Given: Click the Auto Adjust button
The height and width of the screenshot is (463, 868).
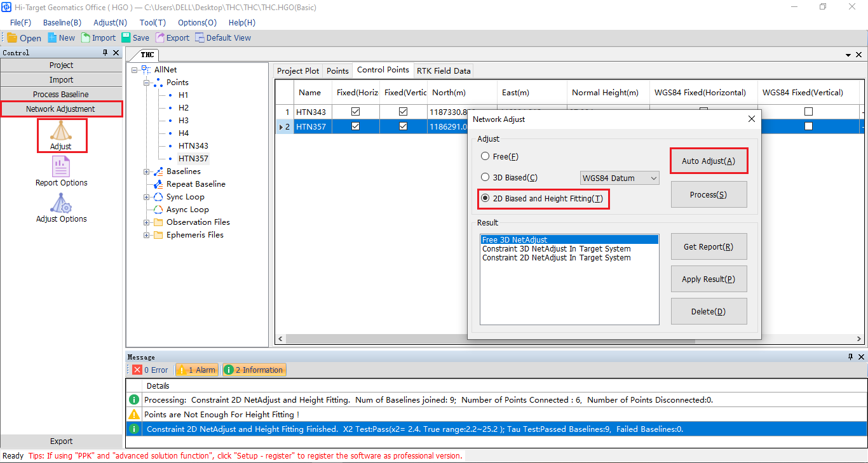Looking at the screenshot, I should [x=709, y=161].
